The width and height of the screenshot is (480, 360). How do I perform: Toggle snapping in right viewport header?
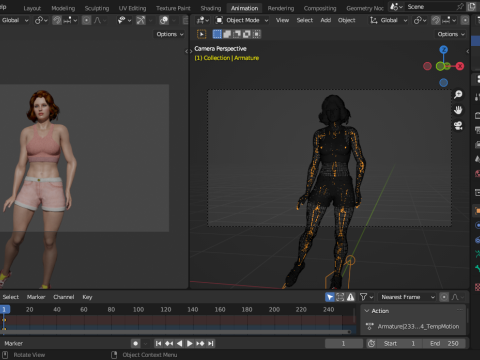tap(436, 20)
